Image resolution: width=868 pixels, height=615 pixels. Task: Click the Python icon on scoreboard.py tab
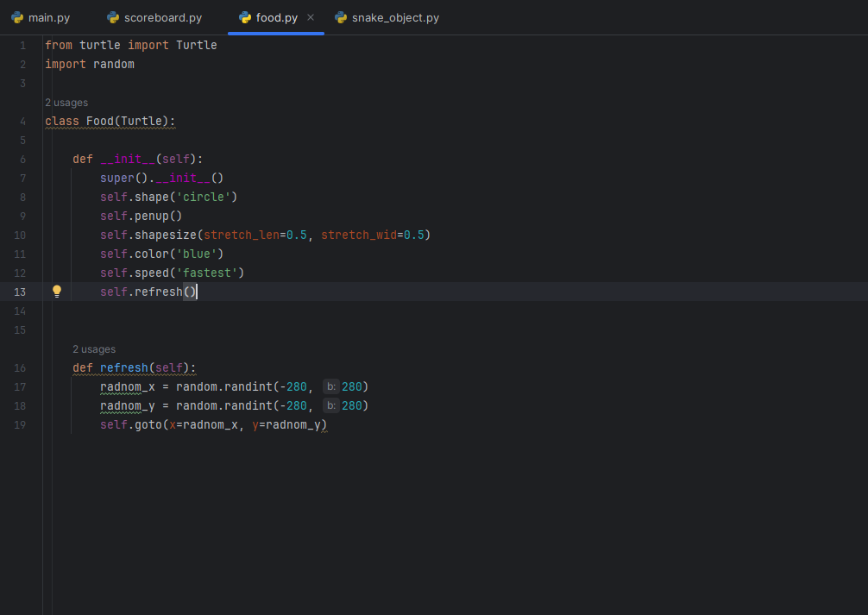click(113, 17)
